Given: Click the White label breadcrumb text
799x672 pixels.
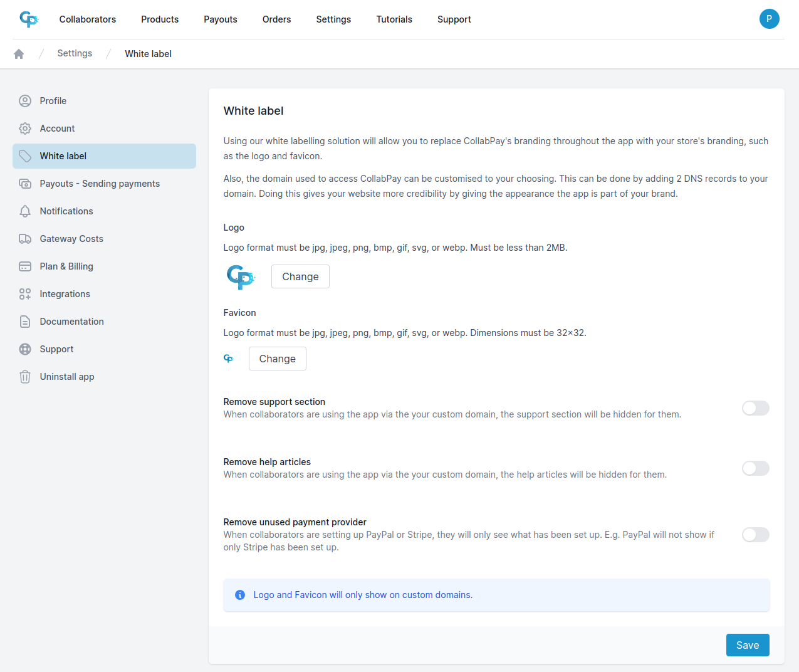Looking at the screenshot, I should 148,54.
